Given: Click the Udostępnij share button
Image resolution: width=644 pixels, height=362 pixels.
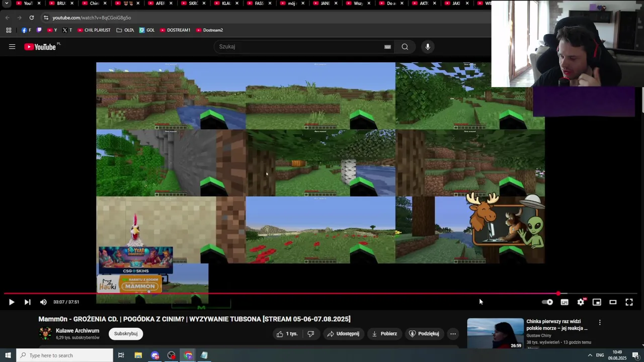Looking at the screenshot, I should (343, 334).
